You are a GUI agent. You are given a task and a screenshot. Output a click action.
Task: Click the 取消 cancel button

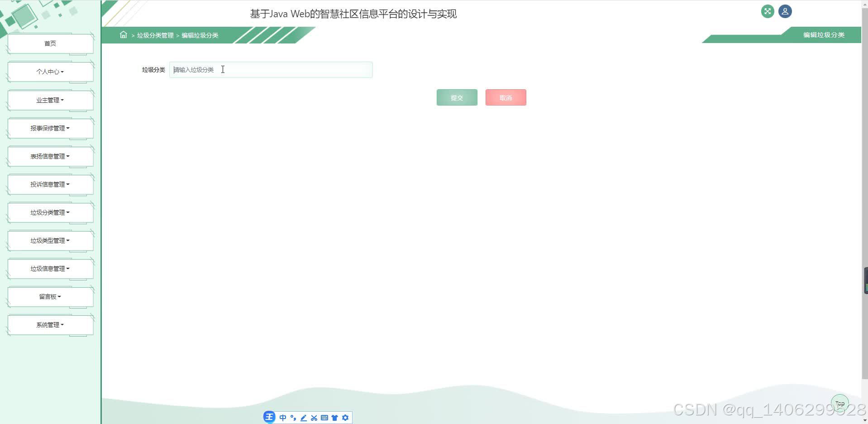coord(505,97)
